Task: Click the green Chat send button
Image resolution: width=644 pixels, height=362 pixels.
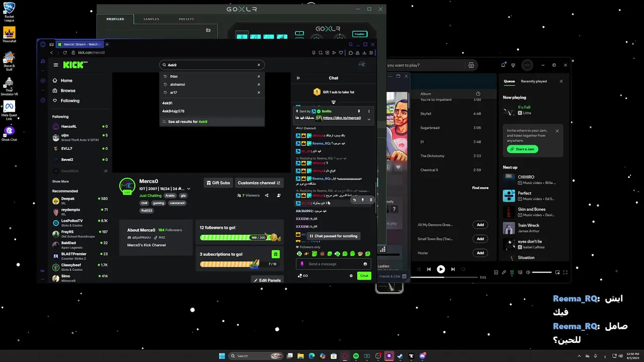Action: [364, 276]
